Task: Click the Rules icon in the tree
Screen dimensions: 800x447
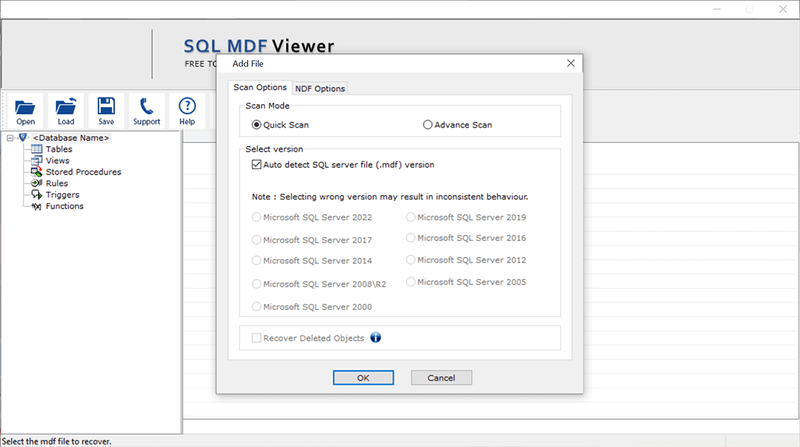Action: coord(37,183)
